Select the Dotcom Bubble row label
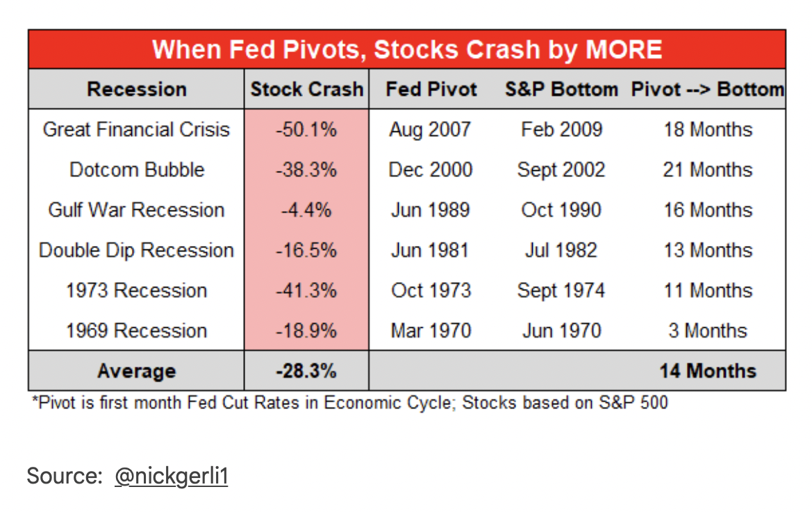This screenshot has height=512, width=812. tap(137, 170)
